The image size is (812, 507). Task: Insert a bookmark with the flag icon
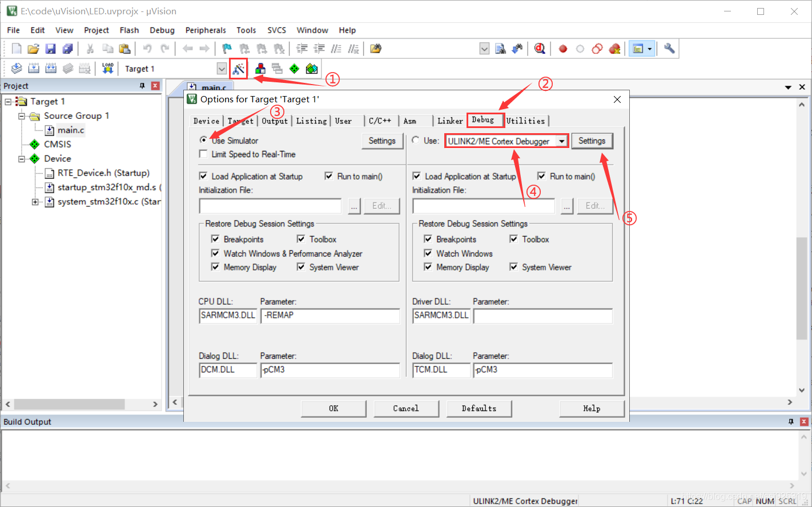[227, 49]
